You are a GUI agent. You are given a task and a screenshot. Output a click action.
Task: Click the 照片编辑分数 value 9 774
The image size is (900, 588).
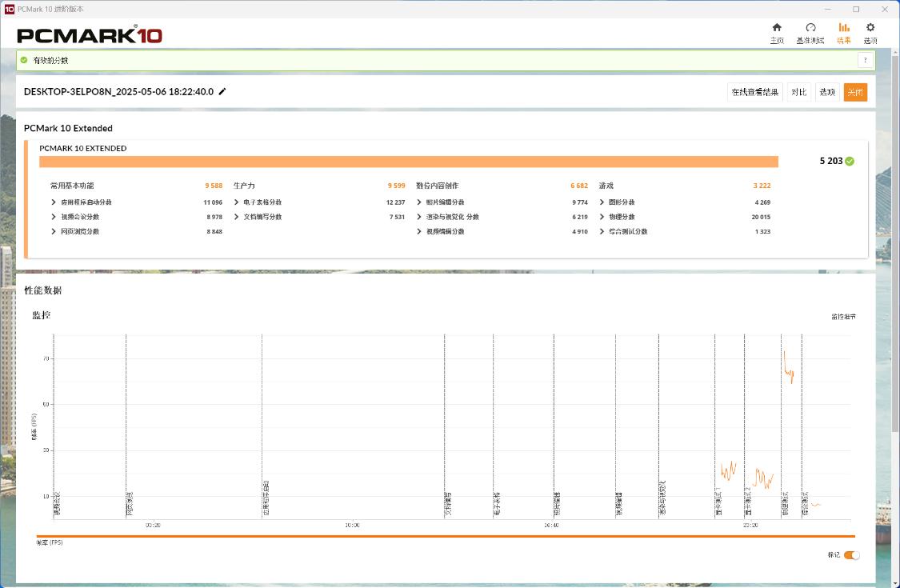click(580, 202)
